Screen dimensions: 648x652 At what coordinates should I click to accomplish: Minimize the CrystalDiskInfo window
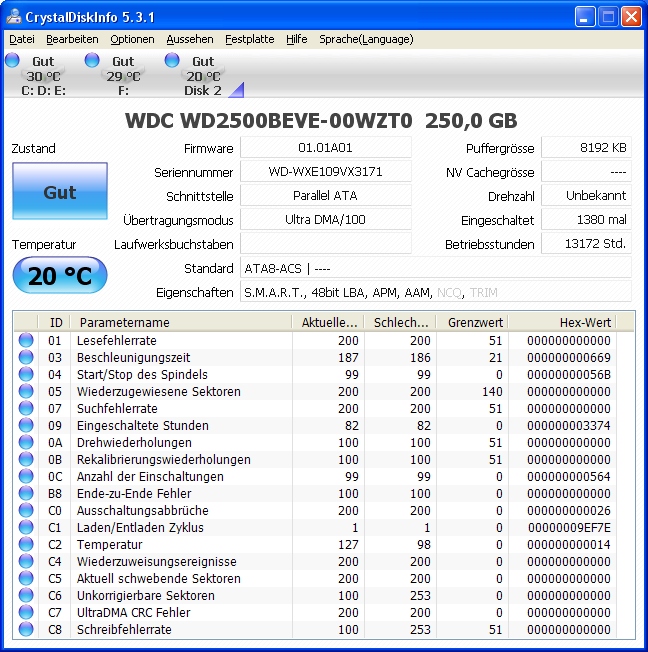tap(585, 17)
